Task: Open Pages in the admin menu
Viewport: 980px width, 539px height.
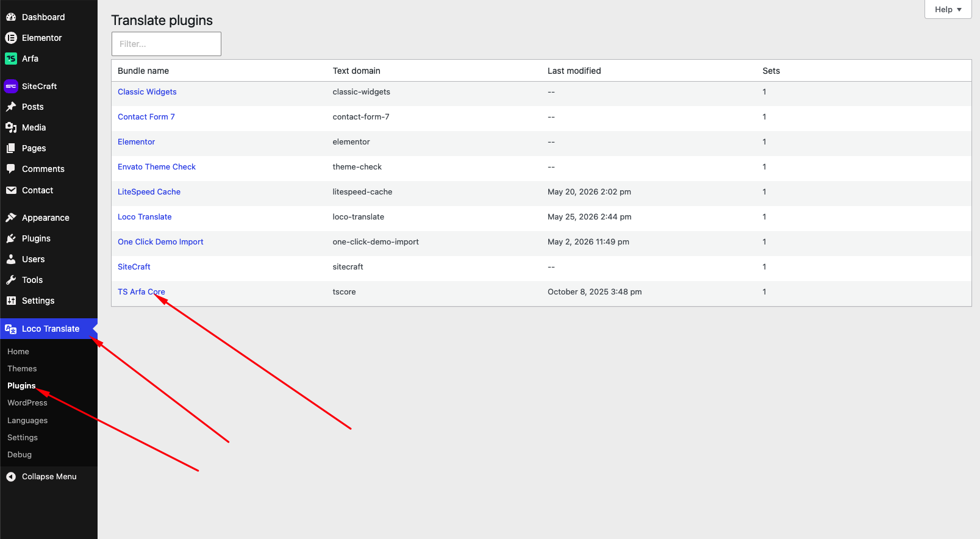Action: [34, 148]
